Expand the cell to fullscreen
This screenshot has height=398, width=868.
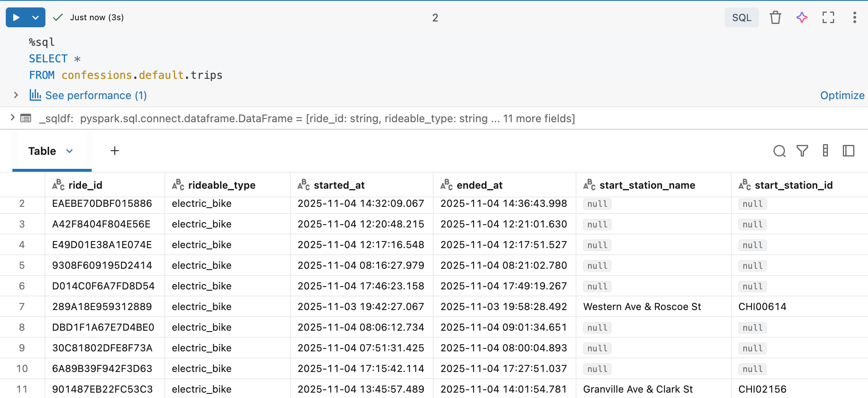[828, 17]
